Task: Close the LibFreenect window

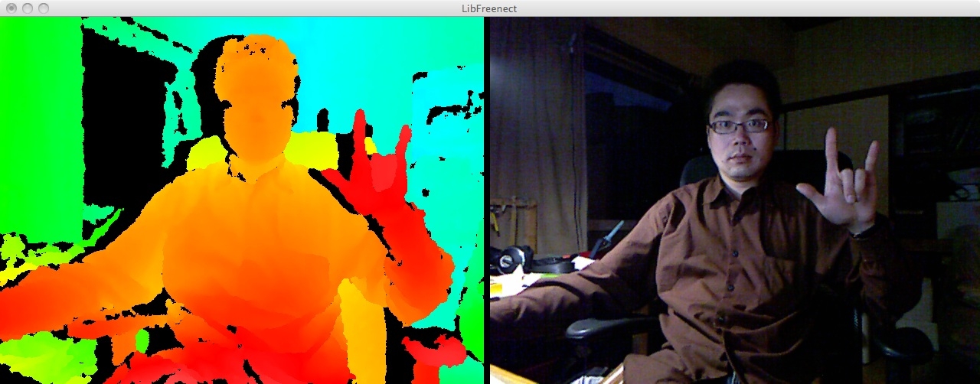Action: [11, 8]
